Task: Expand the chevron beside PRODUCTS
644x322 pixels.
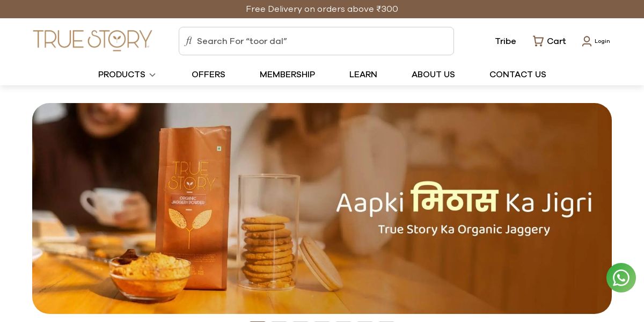Action: (x=152, y=75)
